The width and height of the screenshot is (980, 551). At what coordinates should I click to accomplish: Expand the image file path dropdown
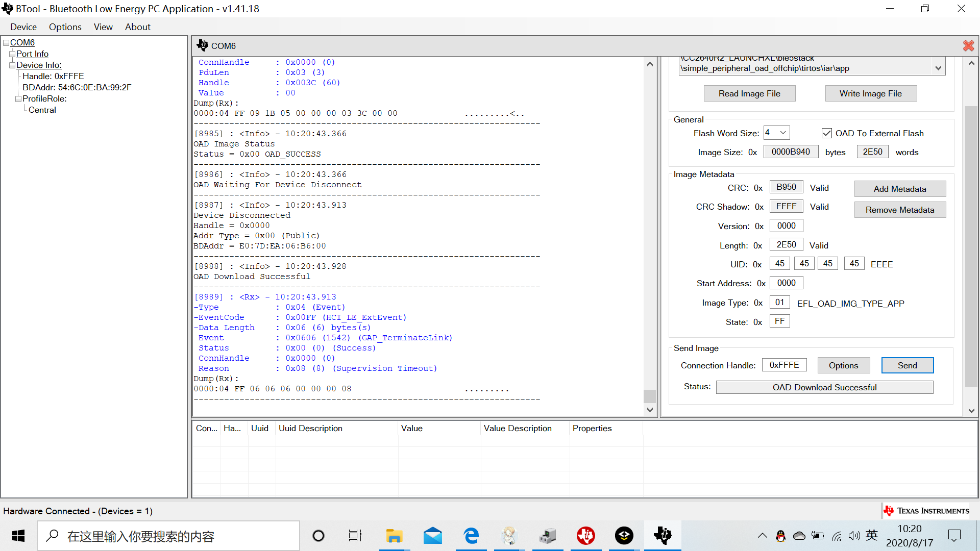938,68
